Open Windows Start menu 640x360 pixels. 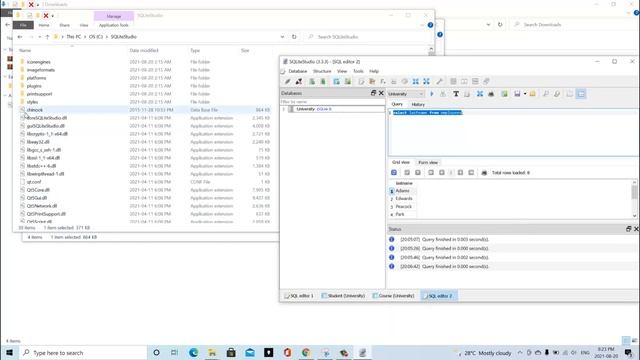9,353
